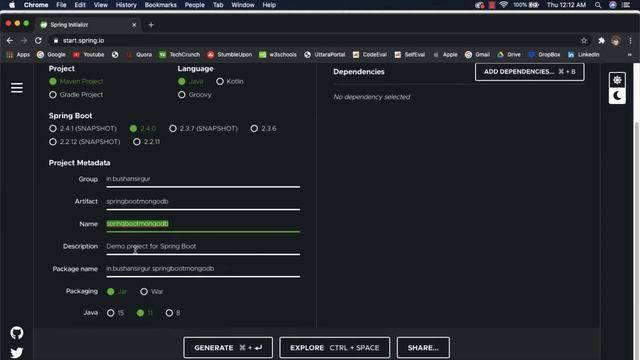Screen dimensions: 640x360
Task: Open the hamburger side menu
Action: [17, 88]
